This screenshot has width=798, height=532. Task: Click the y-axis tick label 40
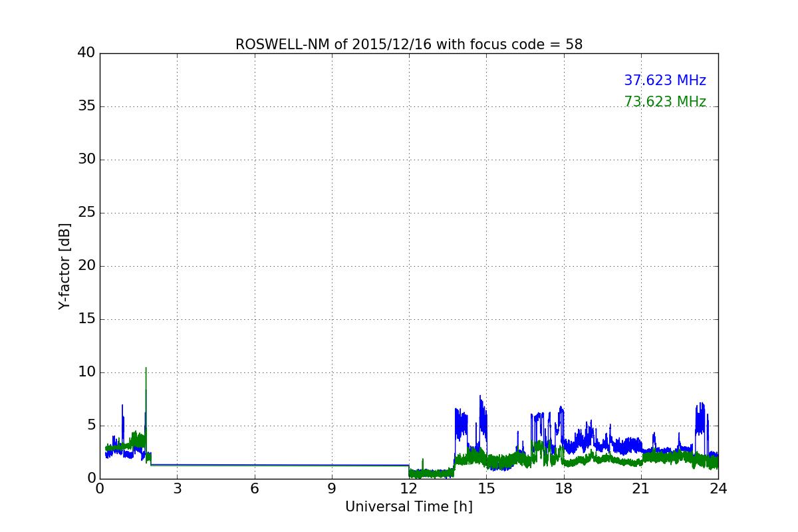tap(86, 53)
